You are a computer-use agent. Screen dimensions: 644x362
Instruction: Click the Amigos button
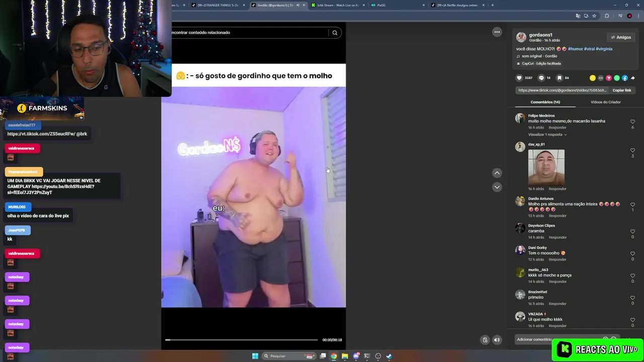(621, 37)
